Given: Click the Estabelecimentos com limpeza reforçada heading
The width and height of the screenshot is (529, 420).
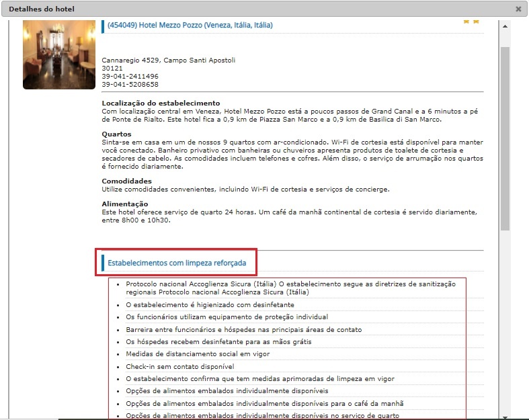Looking at the screenshot, I should click(x=177, y=263).
